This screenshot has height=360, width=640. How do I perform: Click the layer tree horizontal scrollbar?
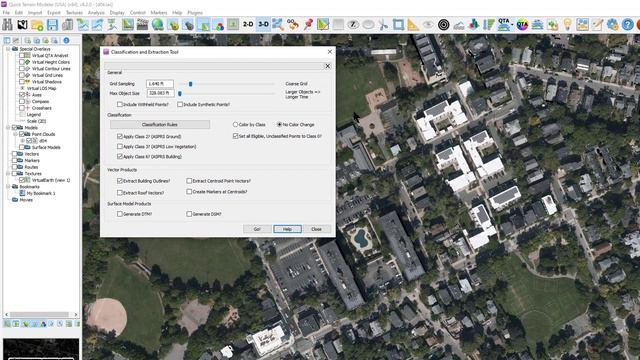pyautogui.click(x=41, y=314)
